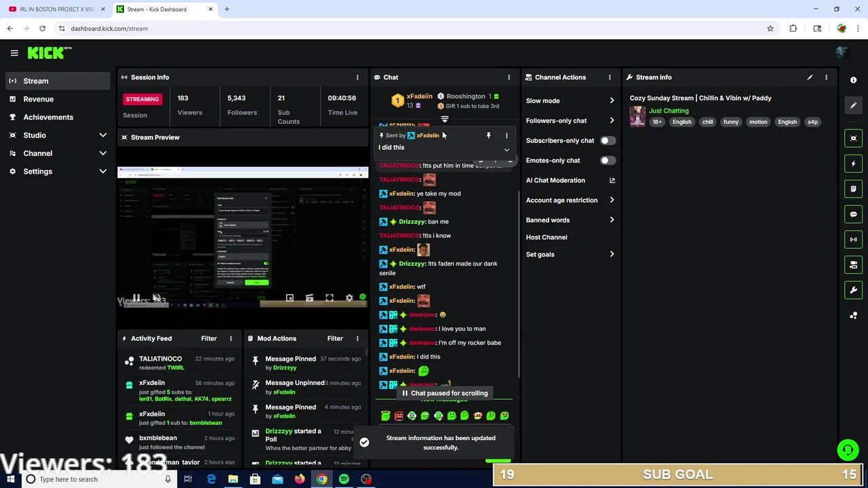Pause the stream preview player

click(x=136, y=298)
